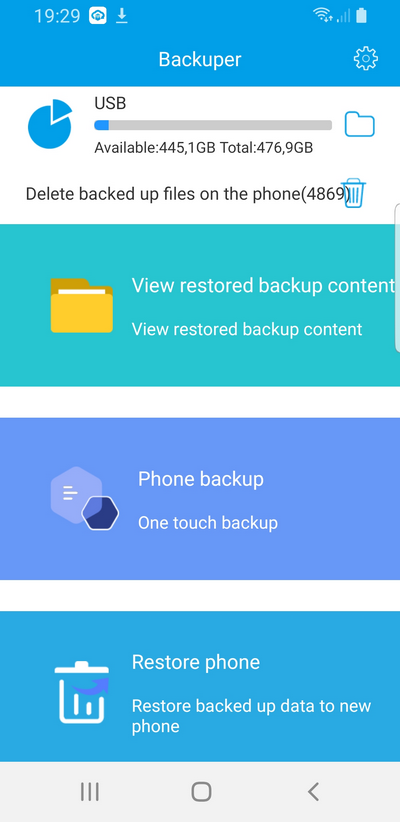Open View restored backup content tile
Viewport: 400px width, 822px height.
(200, 306)
